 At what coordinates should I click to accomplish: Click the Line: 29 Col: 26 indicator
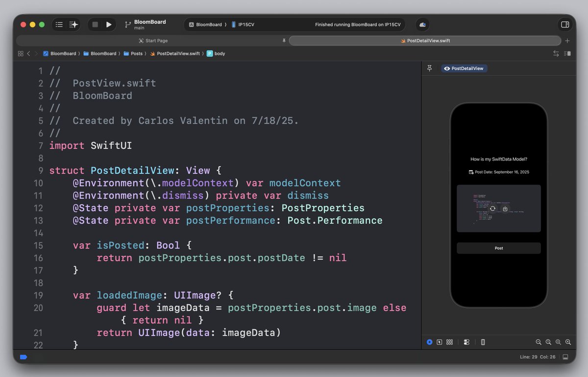click(x=538, y=357)
